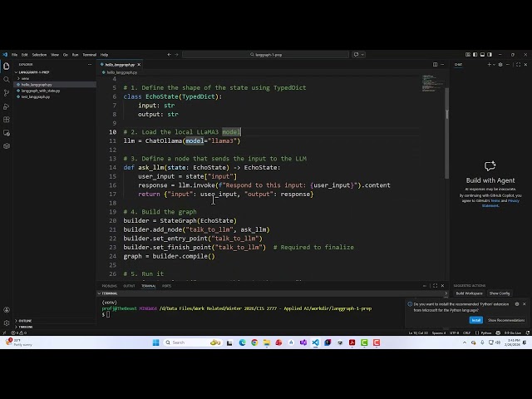Click the command center search box
532x399 pixels.
pos(266,55)
